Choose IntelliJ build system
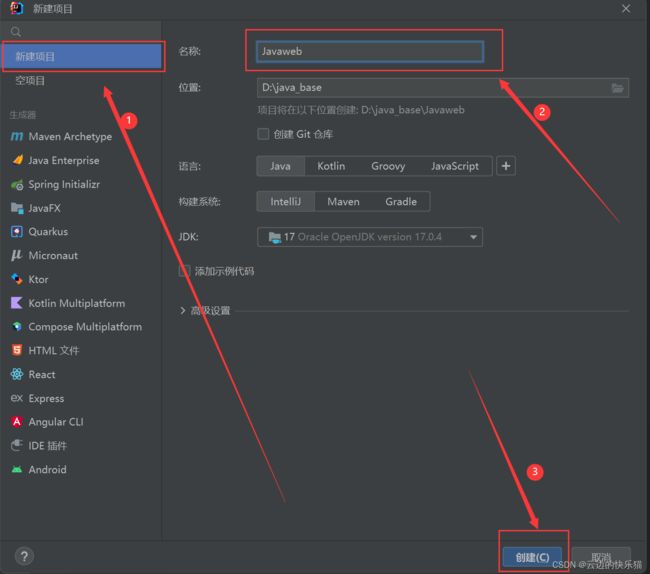Screen dimensions: 650x574 pyautogui.click(x=285, y=202)
